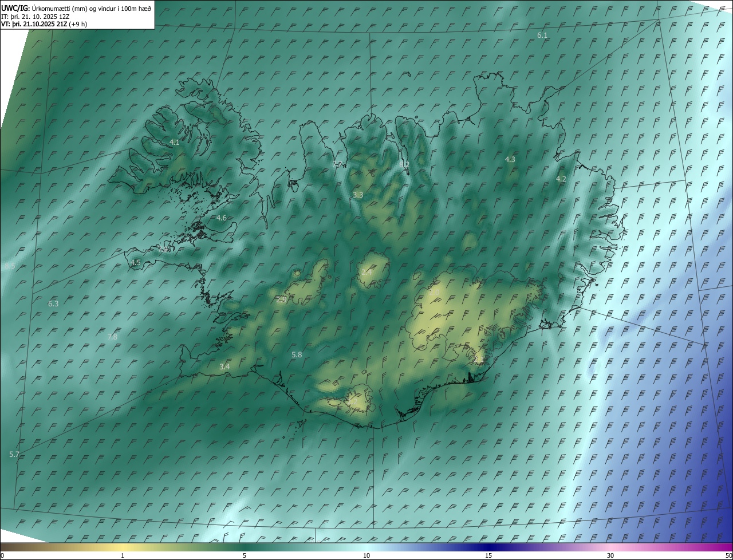
Task: Click the color scale tick label 0
Action: click(x=2, y=555)
